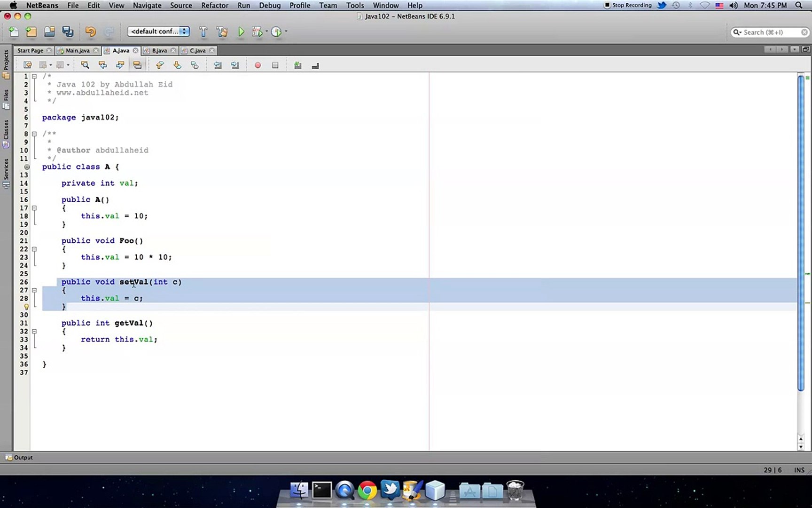Close the A.java tab

[135, 50]
